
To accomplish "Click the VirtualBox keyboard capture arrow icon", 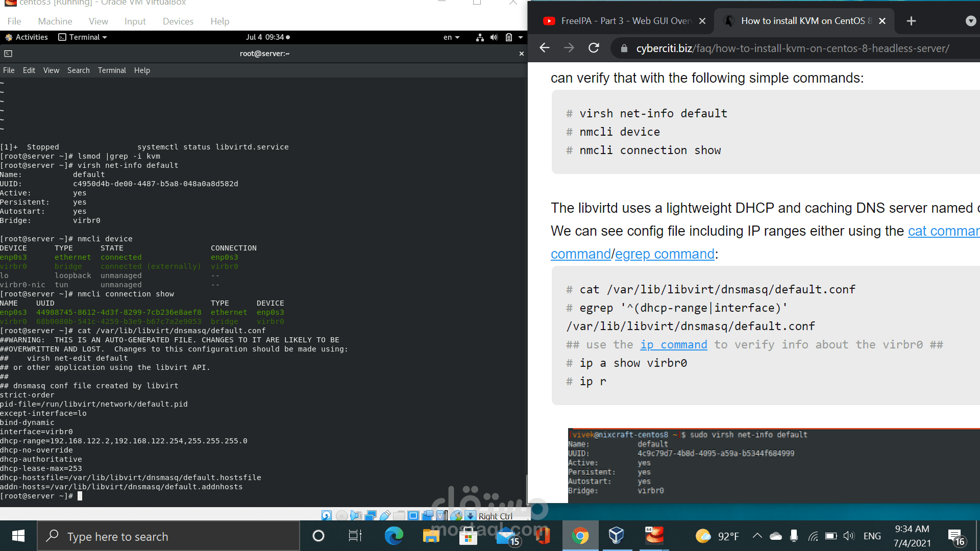I will pyautogui.click(x=471, y=515).
